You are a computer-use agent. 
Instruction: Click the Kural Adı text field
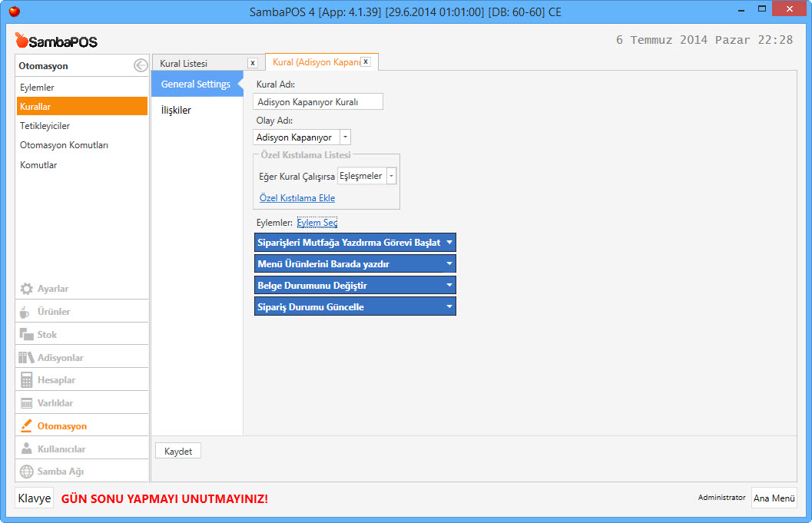318,101
